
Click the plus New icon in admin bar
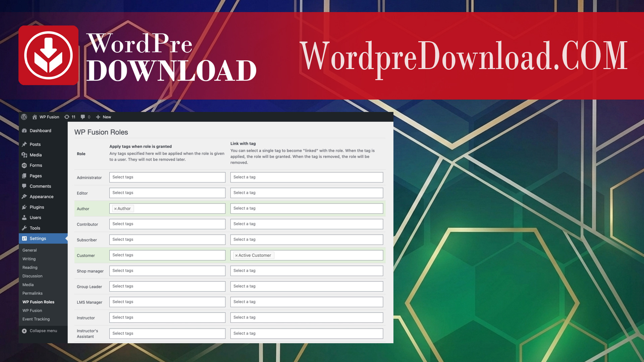tap(98, 117)
